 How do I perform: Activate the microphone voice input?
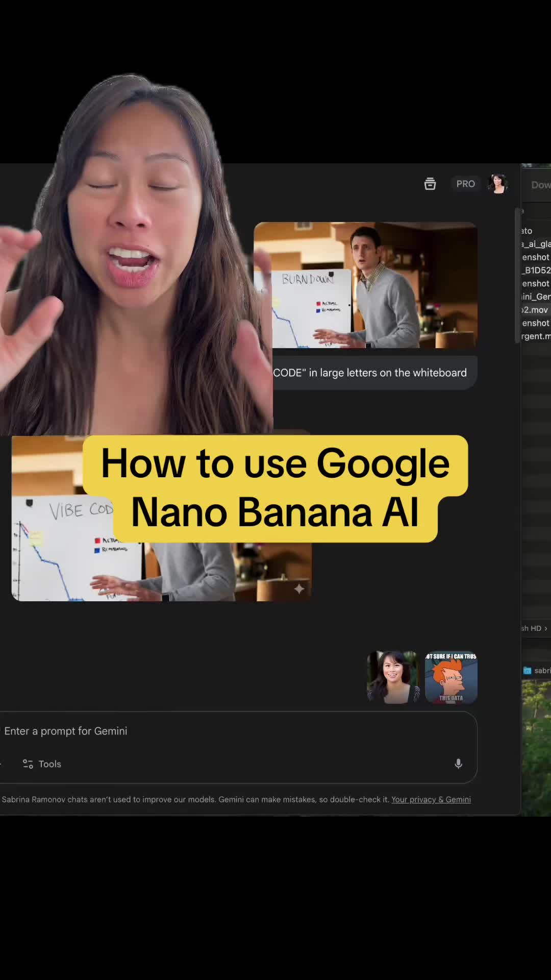tap(459, 764)
